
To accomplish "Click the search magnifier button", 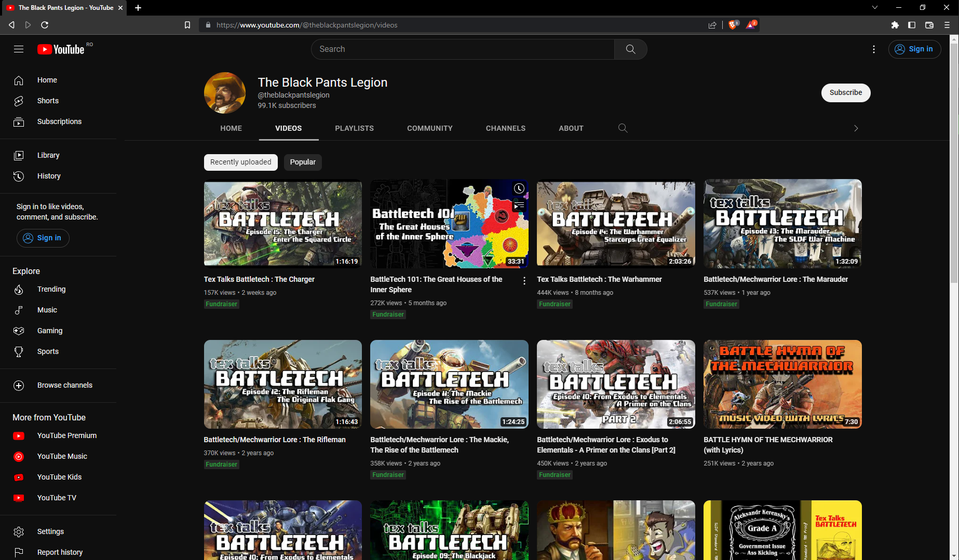I will coord(630,49).
